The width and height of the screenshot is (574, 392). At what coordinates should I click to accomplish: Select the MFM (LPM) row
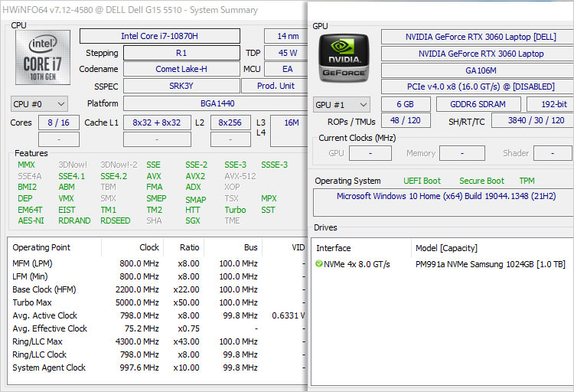(x=158, y=264)
